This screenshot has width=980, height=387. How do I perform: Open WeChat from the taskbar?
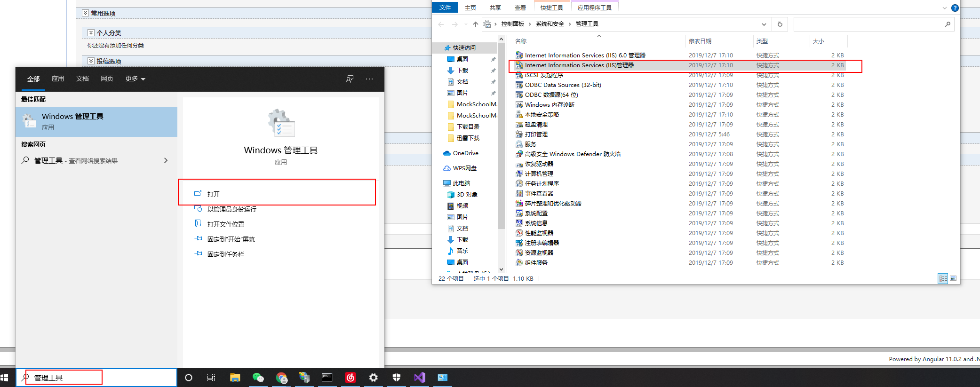pos(258,378)
